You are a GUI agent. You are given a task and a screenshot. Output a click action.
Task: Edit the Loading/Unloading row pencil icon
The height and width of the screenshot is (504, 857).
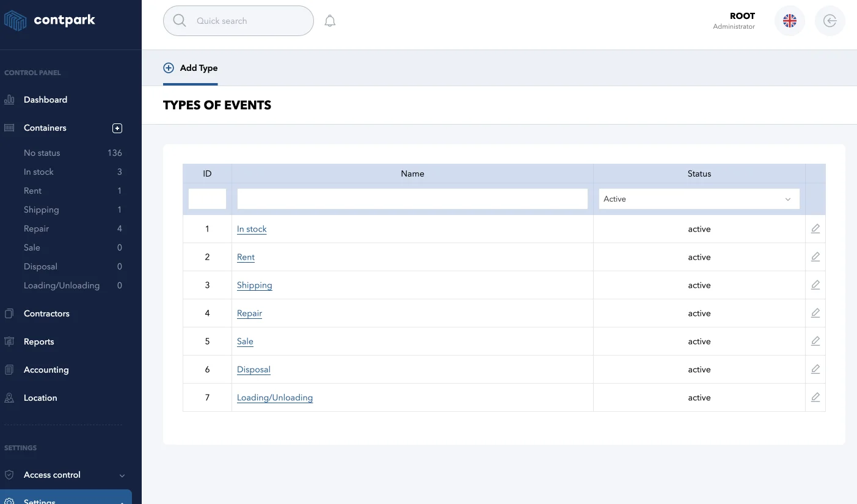[x=815, y=398]
